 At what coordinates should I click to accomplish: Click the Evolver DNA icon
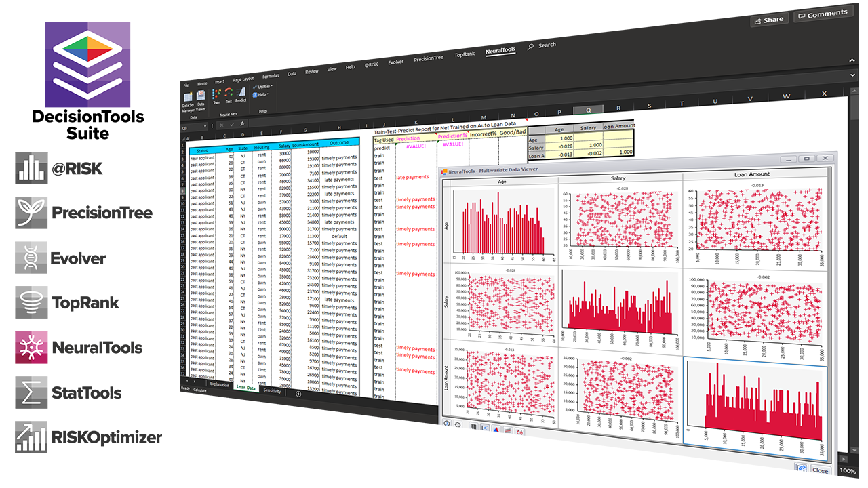31,258
